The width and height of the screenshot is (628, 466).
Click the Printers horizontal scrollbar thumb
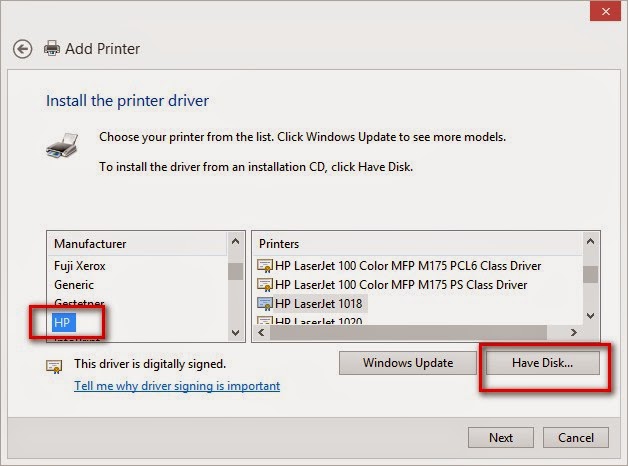[x=408, y=332]
